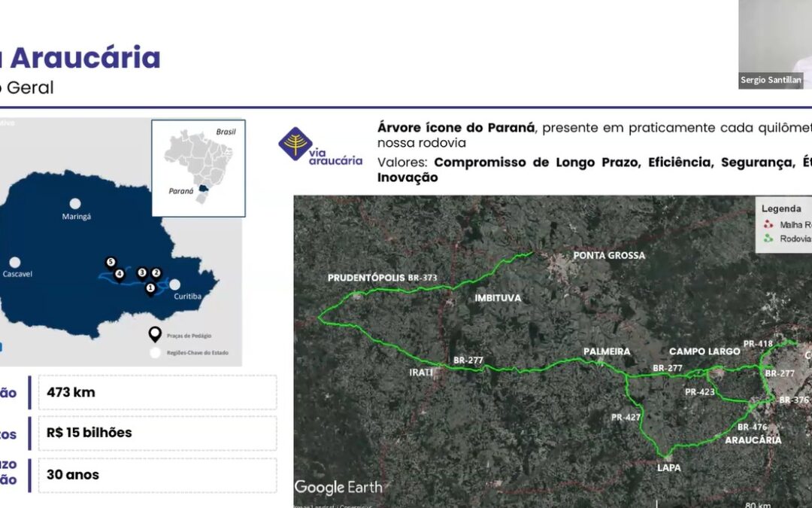Select the PONTA GROSSA map label
Viewport: 812px width, 508px height.
pos(609,255)
